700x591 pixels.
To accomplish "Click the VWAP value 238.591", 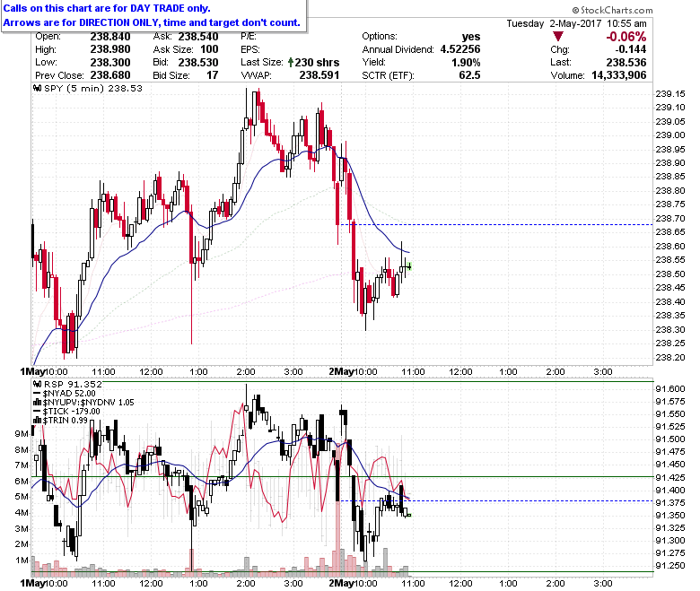I will (x=319, y=75).
